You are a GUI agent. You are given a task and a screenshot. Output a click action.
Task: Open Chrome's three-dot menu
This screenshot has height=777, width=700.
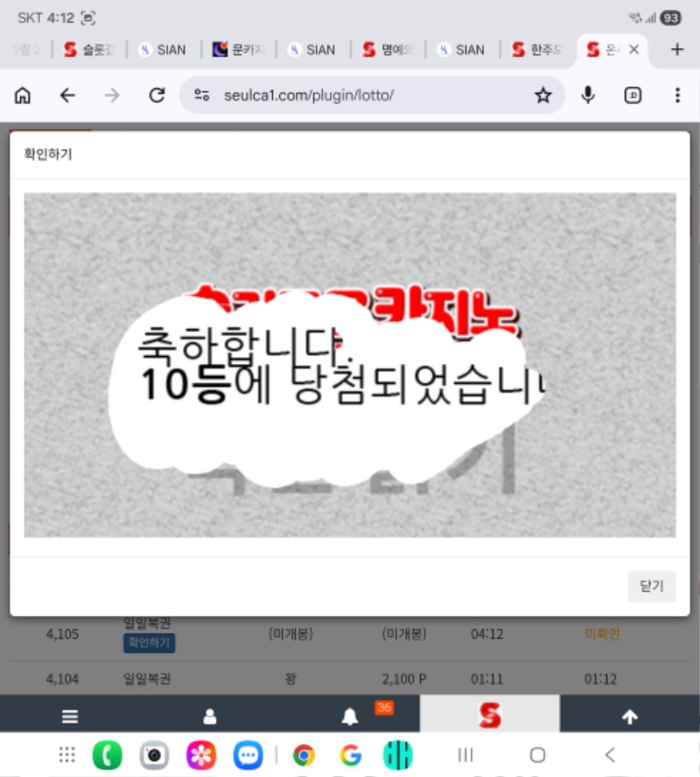pyautogui.click(x=677, y=95)
